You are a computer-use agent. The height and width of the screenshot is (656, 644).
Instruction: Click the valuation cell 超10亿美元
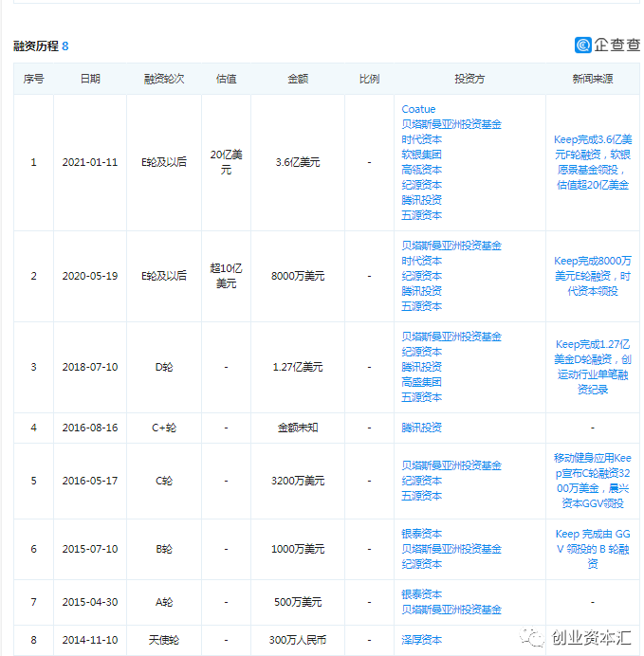[x=226, y=276]
